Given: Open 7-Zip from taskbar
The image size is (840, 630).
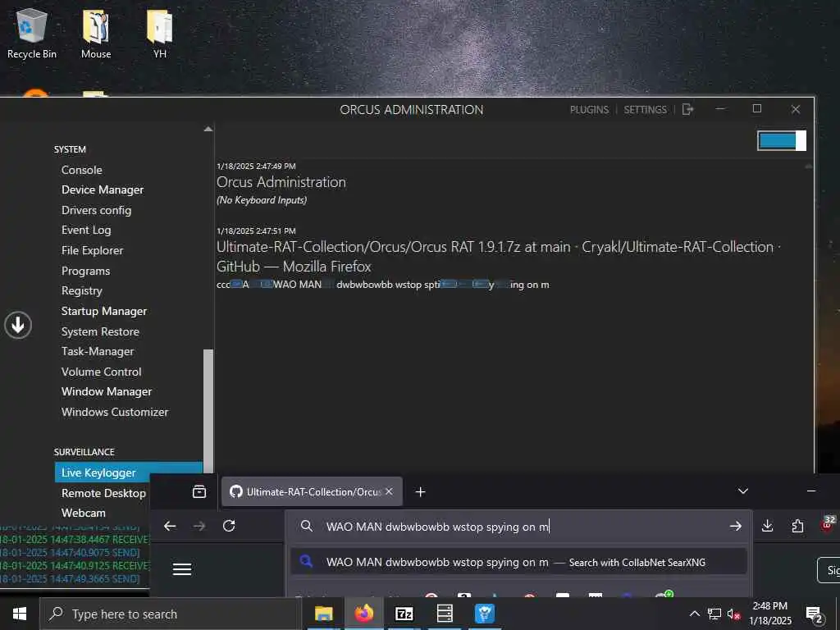Looking at the screenshot, I should 404,614.
